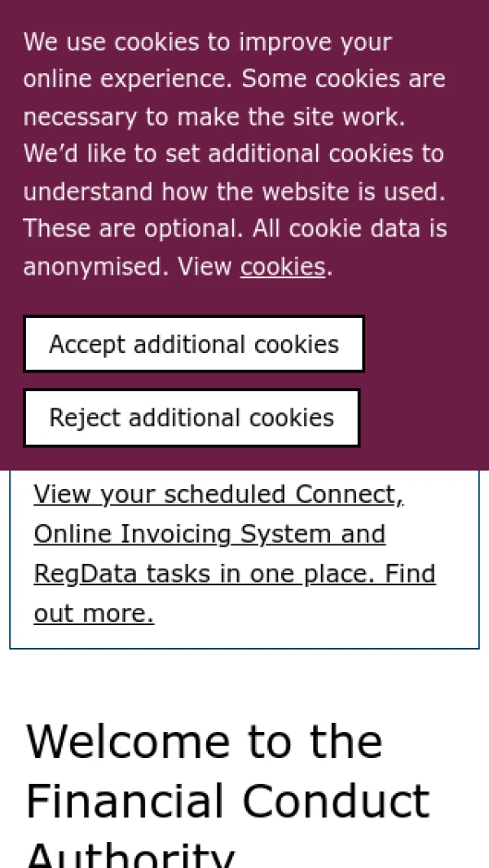This screenshot has width=489, height=868.
Task: Click 'Online Invoicing System and' link line
Action: point(209,534)
